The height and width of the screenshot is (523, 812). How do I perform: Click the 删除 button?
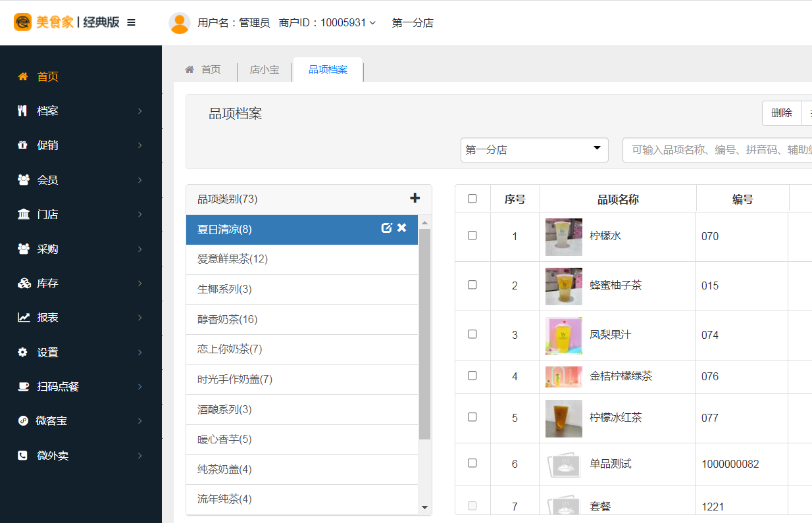(x=781, y=113)
